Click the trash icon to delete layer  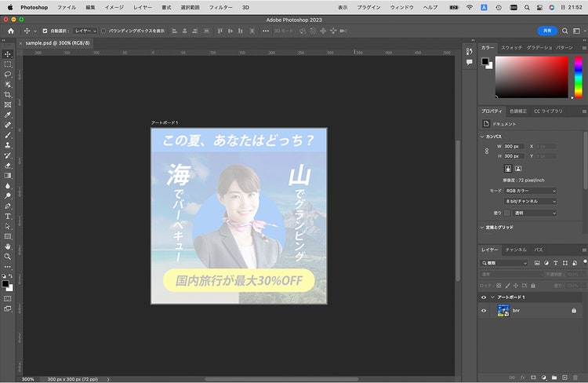click(575, 378)
